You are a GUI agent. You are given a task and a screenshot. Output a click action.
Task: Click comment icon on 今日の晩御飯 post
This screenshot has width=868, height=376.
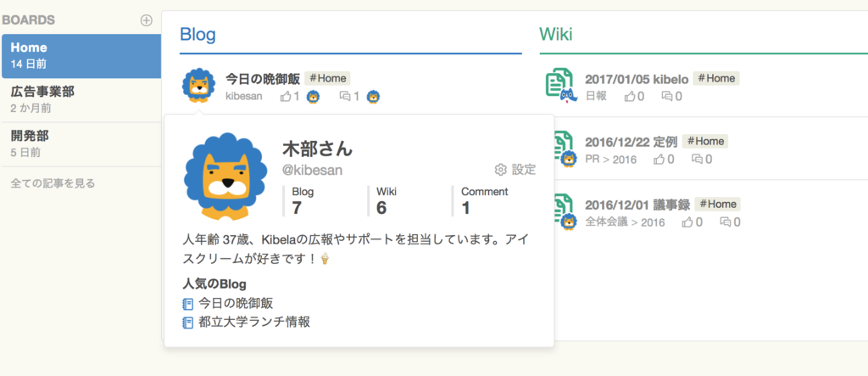click(x=345, y=97)
